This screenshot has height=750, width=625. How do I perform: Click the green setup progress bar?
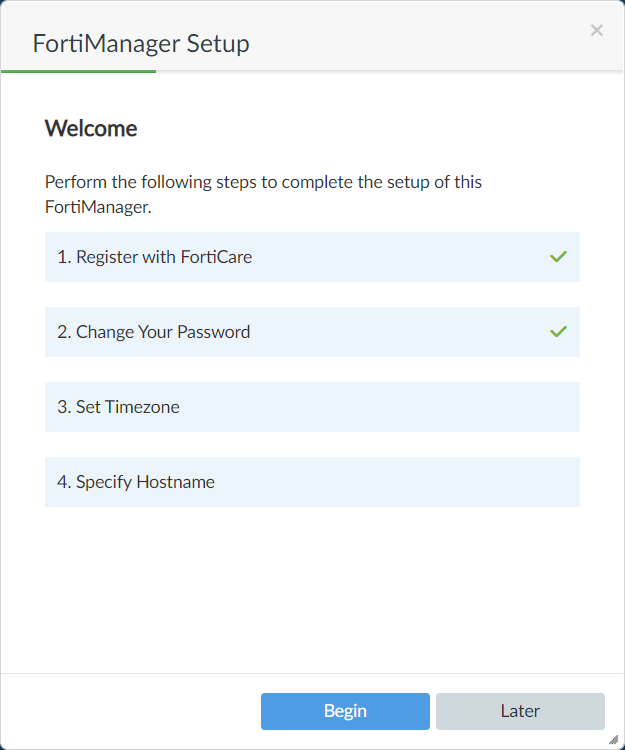[78, 71]
